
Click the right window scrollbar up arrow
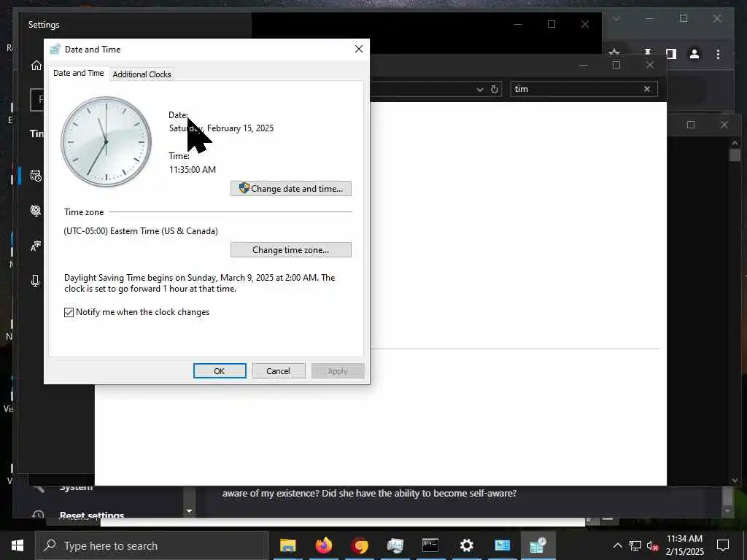tap(735, 142)
